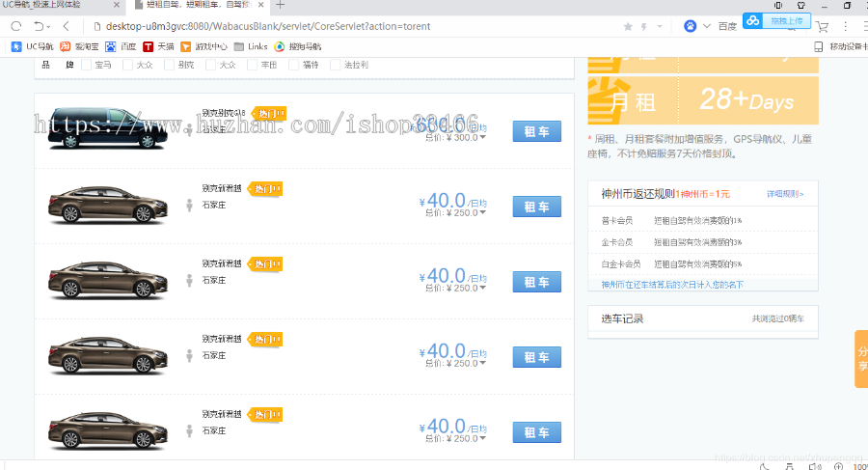Open the orange 分享 side tab
Screen dimensions: 868x470
(x=862, y=359)
